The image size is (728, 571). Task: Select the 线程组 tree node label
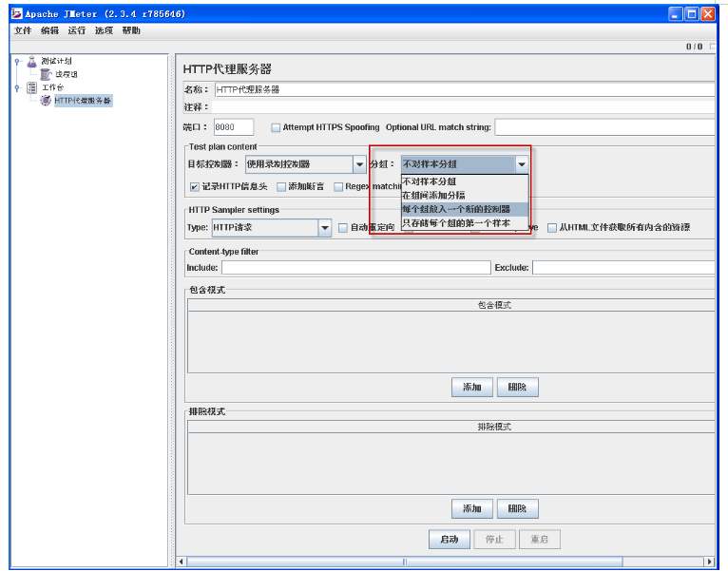tap(67, 74)
